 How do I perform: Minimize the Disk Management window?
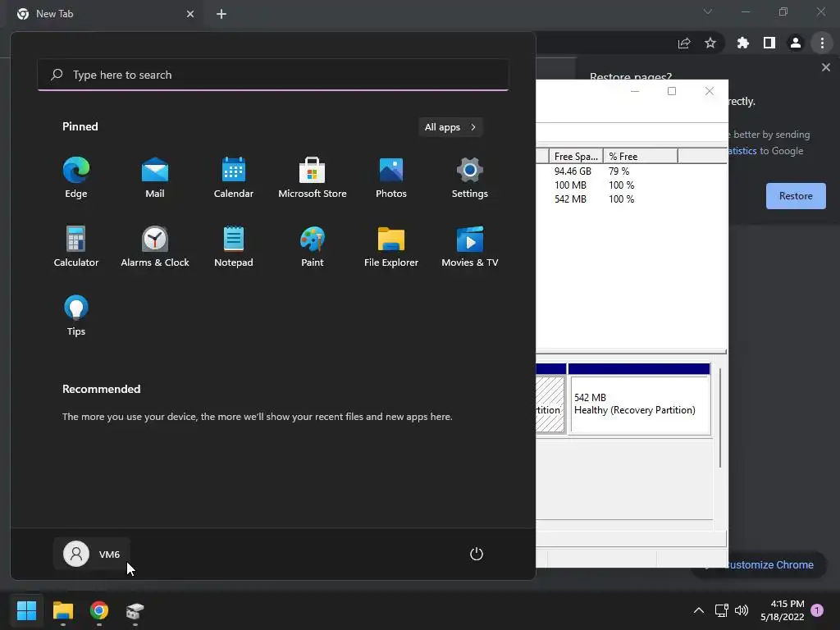point(635,92)
